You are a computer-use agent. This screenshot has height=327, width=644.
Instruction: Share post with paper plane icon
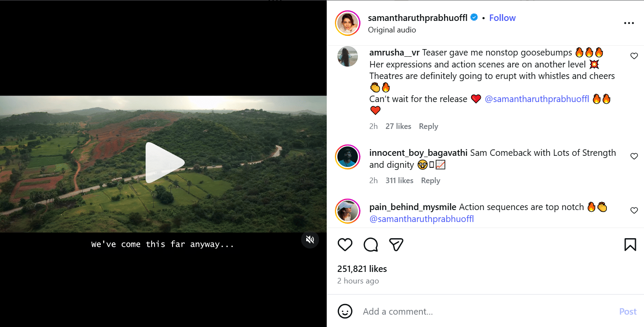(396, 245)
